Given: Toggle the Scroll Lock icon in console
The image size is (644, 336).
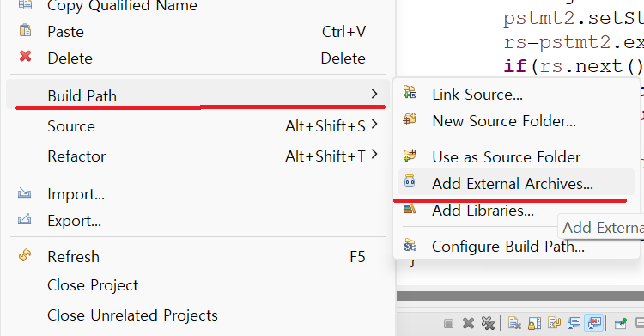Looking at the screenshot, I should coord(534,324).
